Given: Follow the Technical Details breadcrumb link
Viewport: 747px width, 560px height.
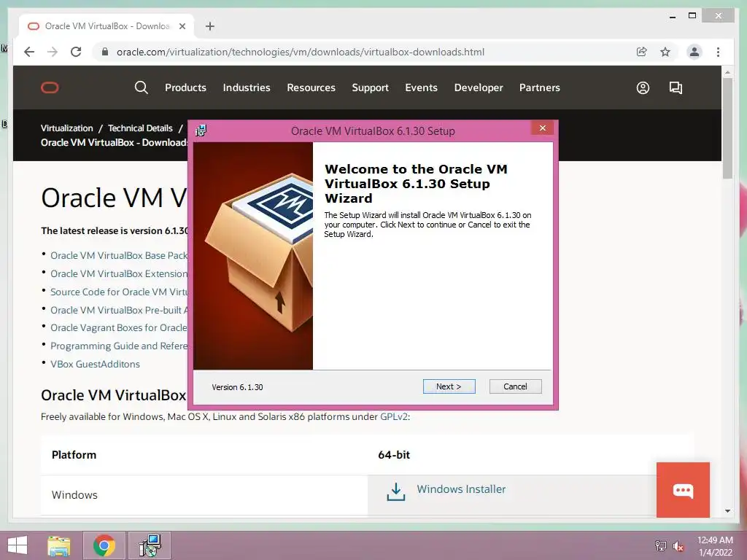Looking at the screenshot, I should click(x=140, y=128).
